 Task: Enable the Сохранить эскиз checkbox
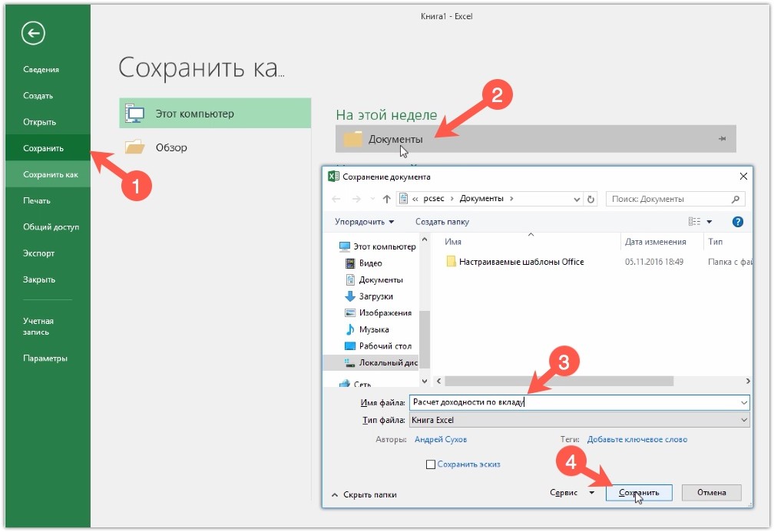tap(431, 464)
